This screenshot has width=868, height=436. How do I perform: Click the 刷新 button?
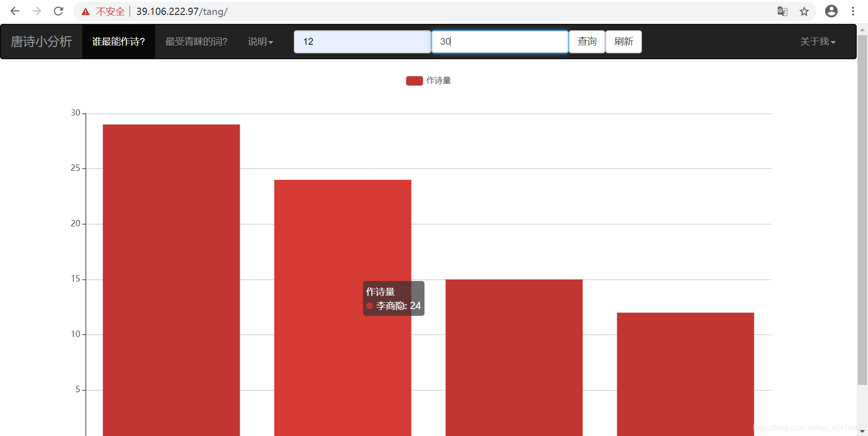click(623, 42)
